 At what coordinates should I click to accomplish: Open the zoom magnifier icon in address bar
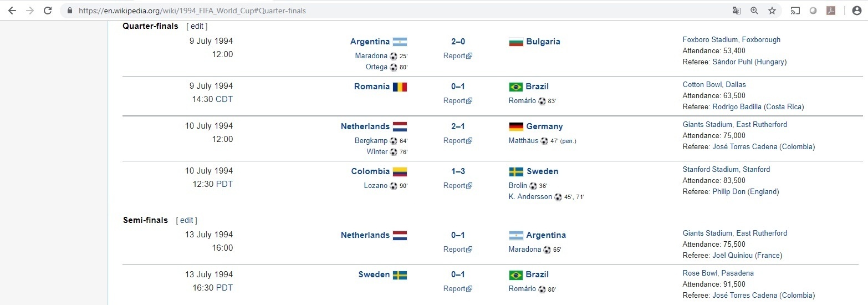coord(754,11)
